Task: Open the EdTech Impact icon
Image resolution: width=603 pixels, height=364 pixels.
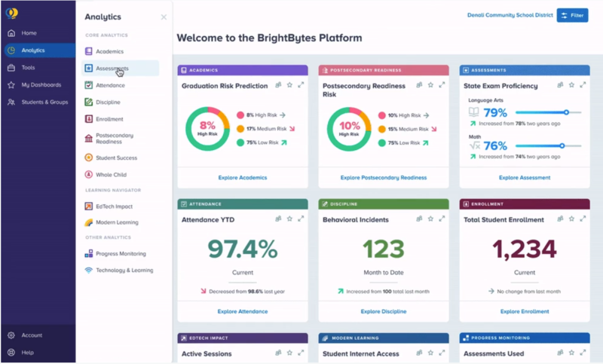Action: [x=89, y=206]
